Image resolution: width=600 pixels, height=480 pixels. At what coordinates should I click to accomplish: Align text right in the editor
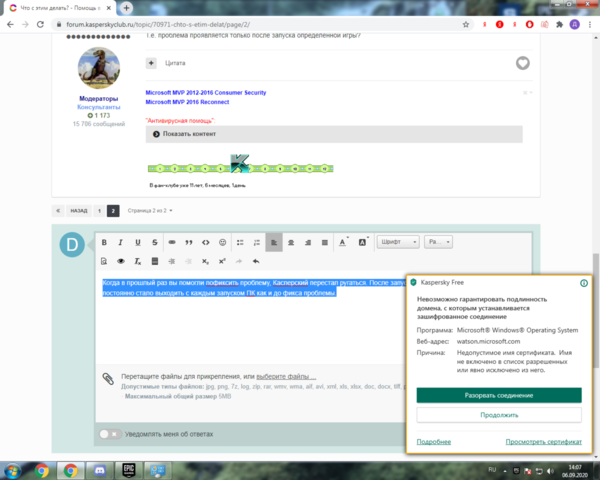coord(308,242)
